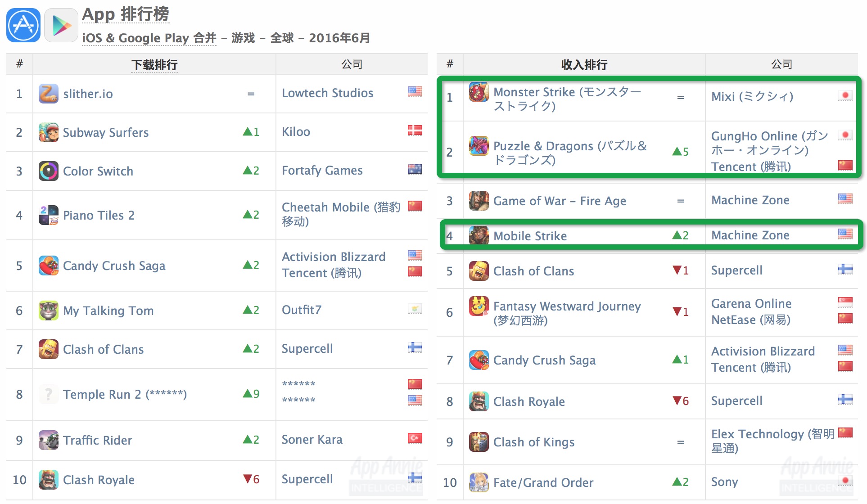This screenshot has height=504, width=867.
Task: Click the Game of War game icon
Action: 479,201
